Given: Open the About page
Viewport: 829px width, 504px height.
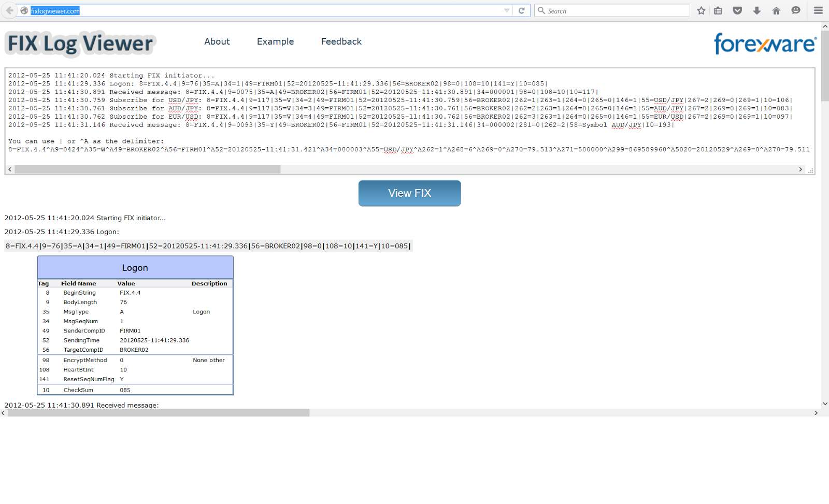Looking at the screenshot, I should point(217,41).
